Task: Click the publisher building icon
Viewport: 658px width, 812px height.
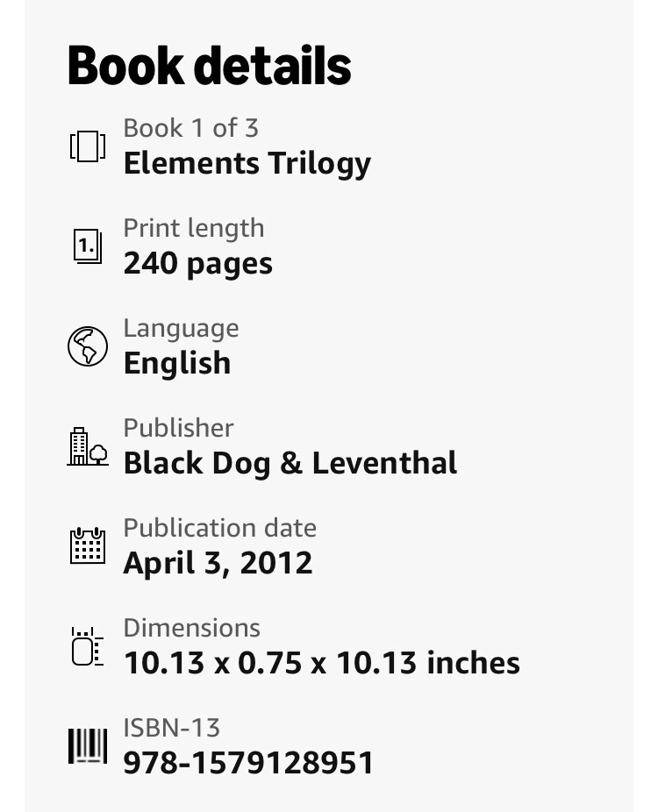Action: coord(88,445)
